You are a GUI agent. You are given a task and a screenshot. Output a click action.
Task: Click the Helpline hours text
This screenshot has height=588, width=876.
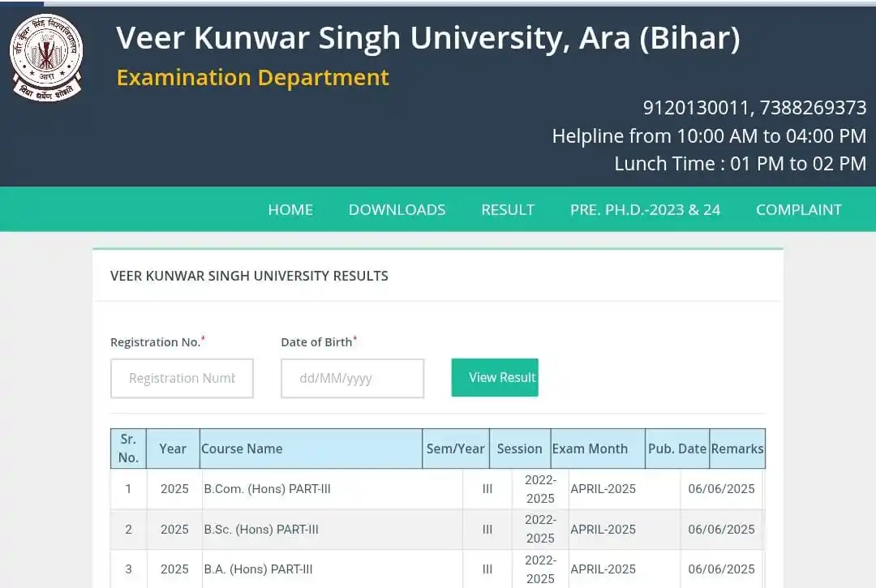tap(709, 136)
